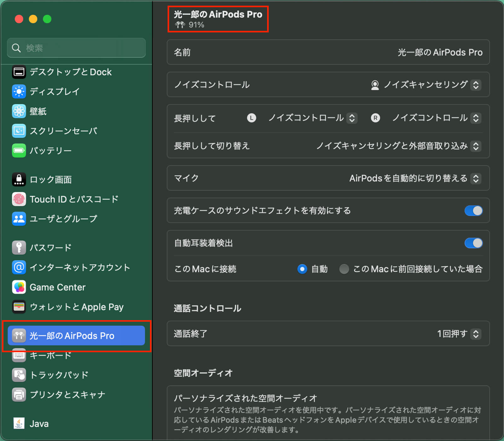Select 光一郎の AirPods Pro sidebar item
Screen dimensions: 504x441
coord(76,336)
